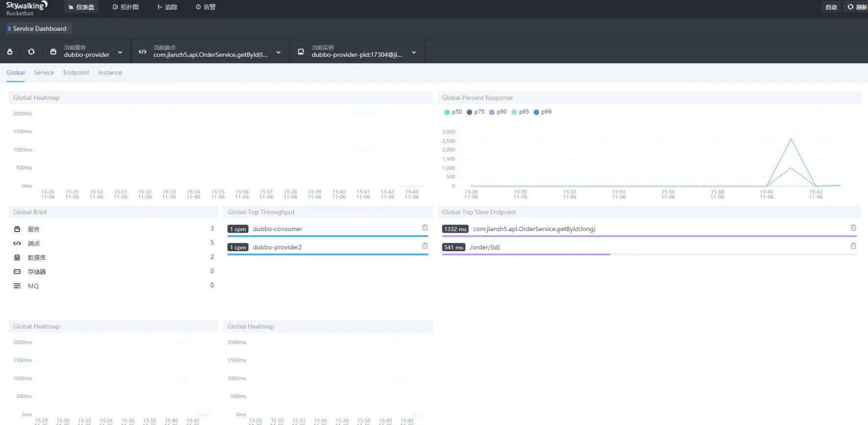Expand the service selector chevron
Image resolution: width=868 pixels, height=425 pixels.
coord(120,52)
